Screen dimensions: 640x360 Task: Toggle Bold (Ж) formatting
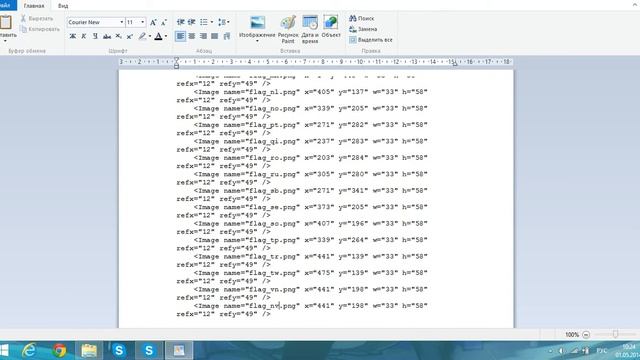click(73, 36)
